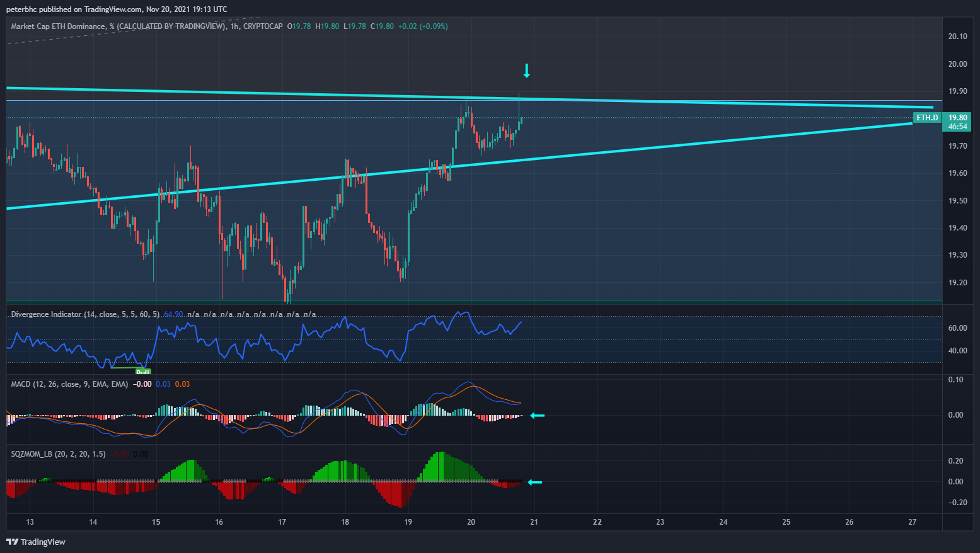Click the 19.60 price axis label
Screen dimensions: 980x553
(957, 173)
